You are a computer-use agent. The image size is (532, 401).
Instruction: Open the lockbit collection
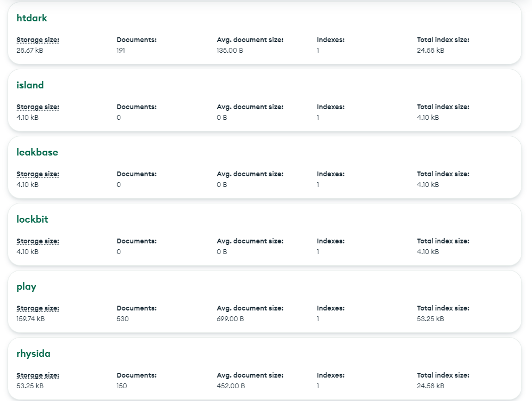32,219
